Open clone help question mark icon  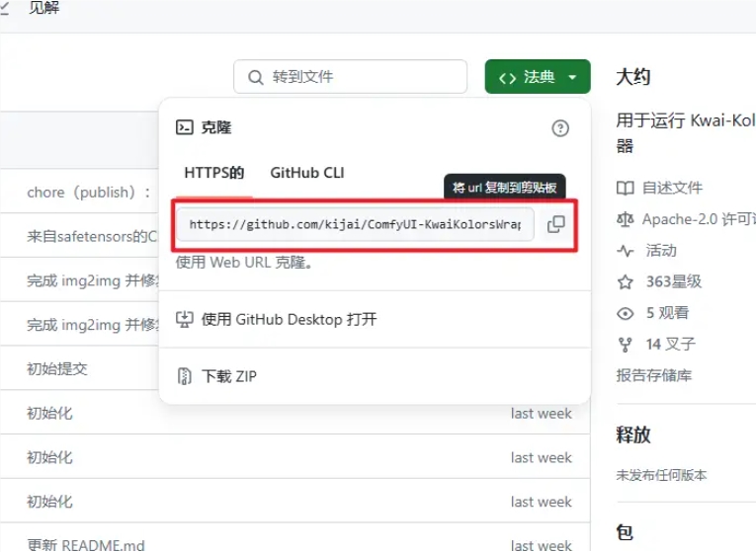point(559,128)
